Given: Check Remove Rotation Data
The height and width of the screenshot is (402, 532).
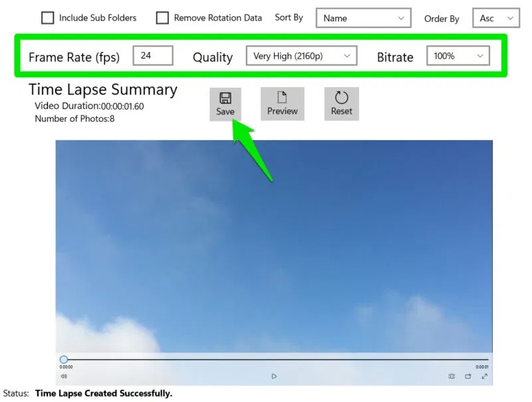Looking at the screenshot, I should (x=162, y=18).
